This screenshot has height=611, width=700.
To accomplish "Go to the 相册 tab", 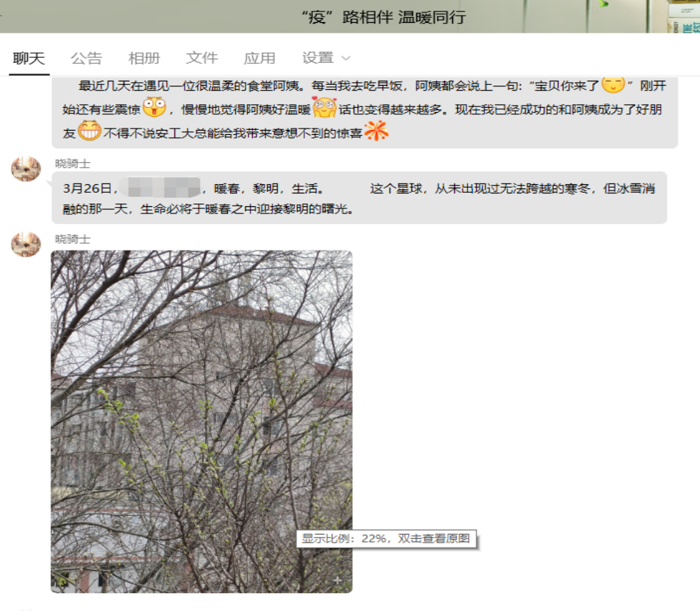I will point(144,59).
